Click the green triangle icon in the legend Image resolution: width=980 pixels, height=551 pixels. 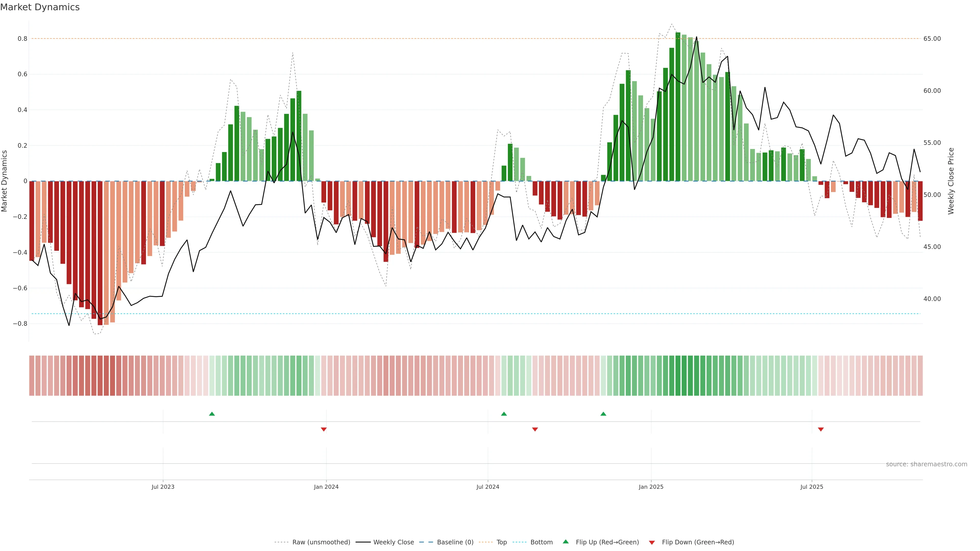(566, 542)
